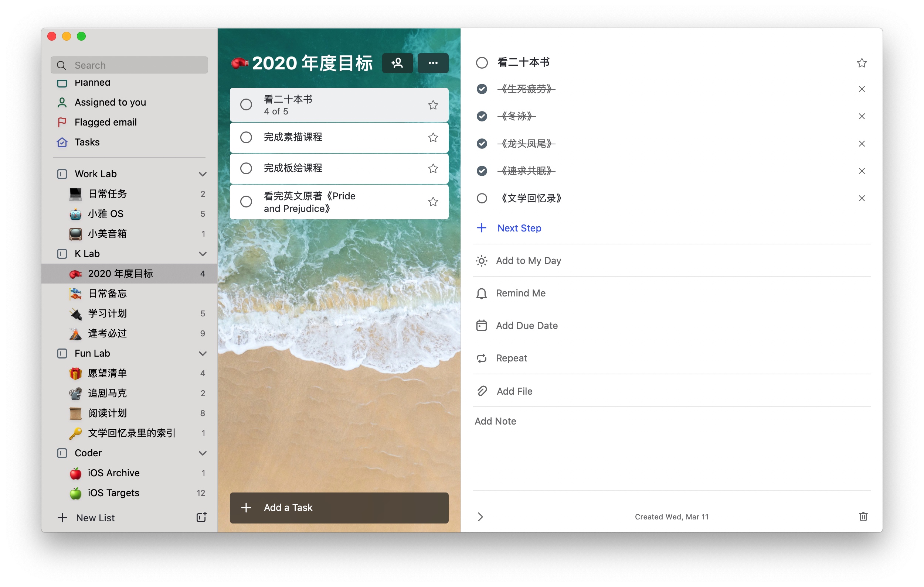Screen dimensions: 924x587
Task: Check off the 《文学回忆录》 step
Action: (x=482, y=198)
